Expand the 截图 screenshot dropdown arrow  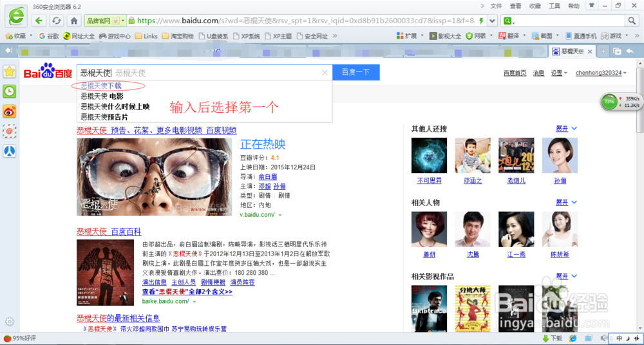[x=558, y=36]
